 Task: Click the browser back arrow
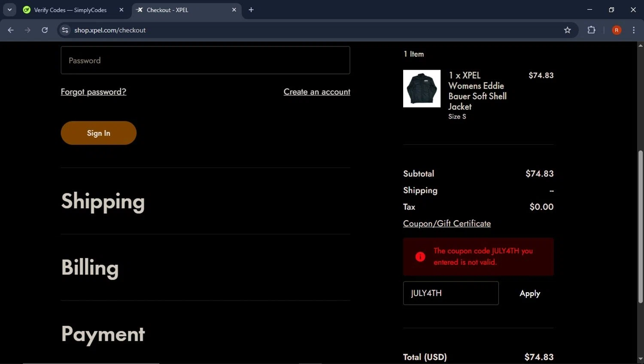click(11, 30)
